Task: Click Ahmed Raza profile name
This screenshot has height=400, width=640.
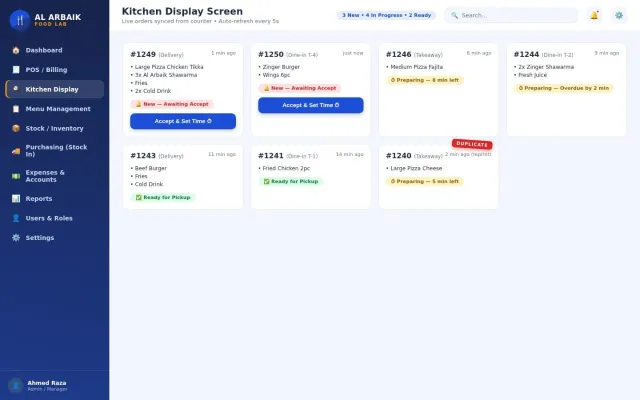Action: [x=47, y=383]
